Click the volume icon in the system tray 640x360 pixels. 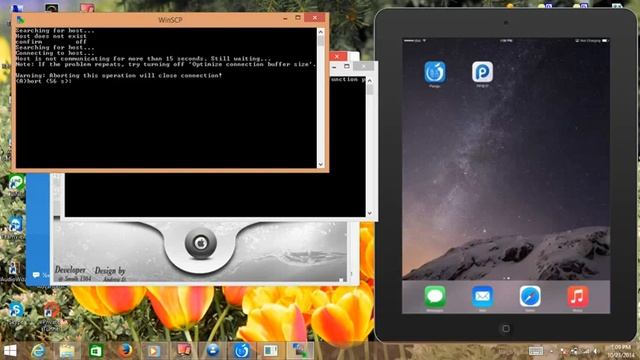596,351
